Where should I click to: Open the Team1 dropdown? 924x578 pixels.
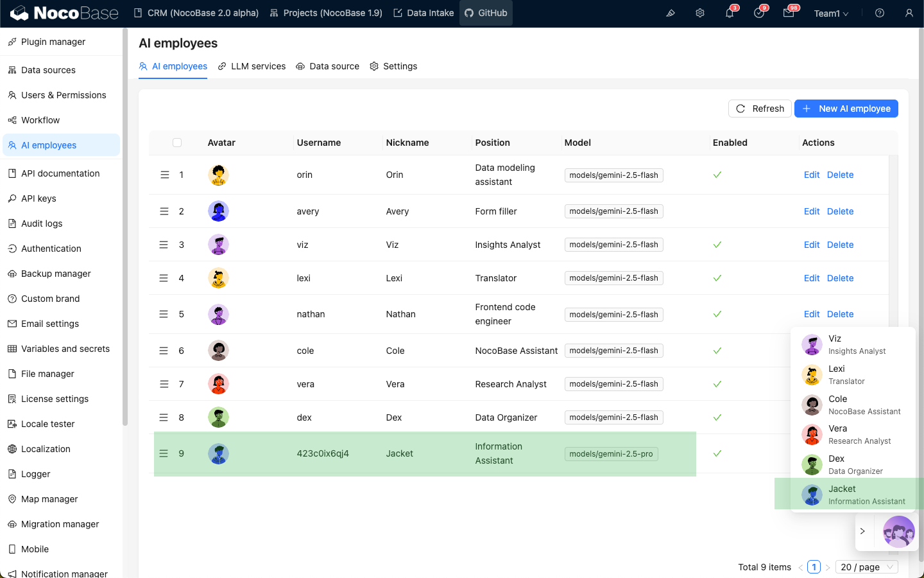click(831, 13)
